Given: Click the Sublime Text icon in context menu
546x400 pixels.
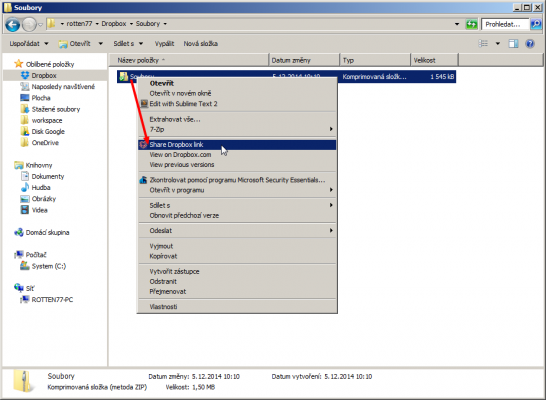Looking at the screenshot, I should click(144, 103).
